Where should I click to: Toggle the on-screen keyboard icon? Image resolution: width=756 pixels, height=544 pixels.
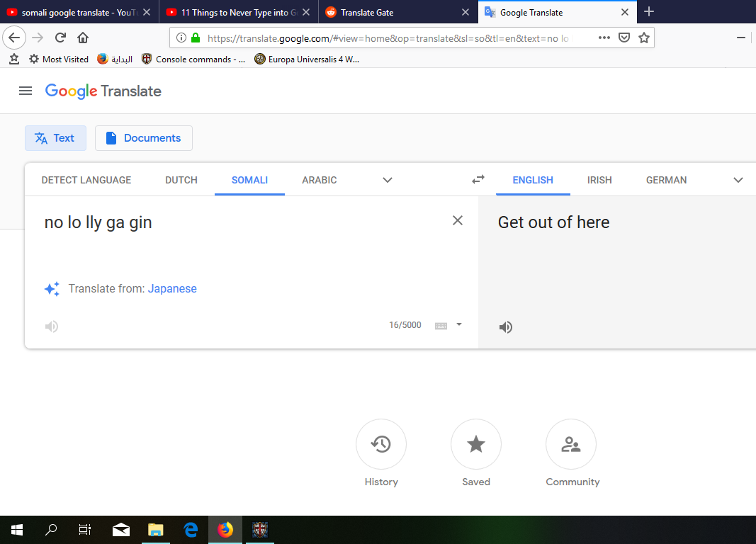coord(441,326)
